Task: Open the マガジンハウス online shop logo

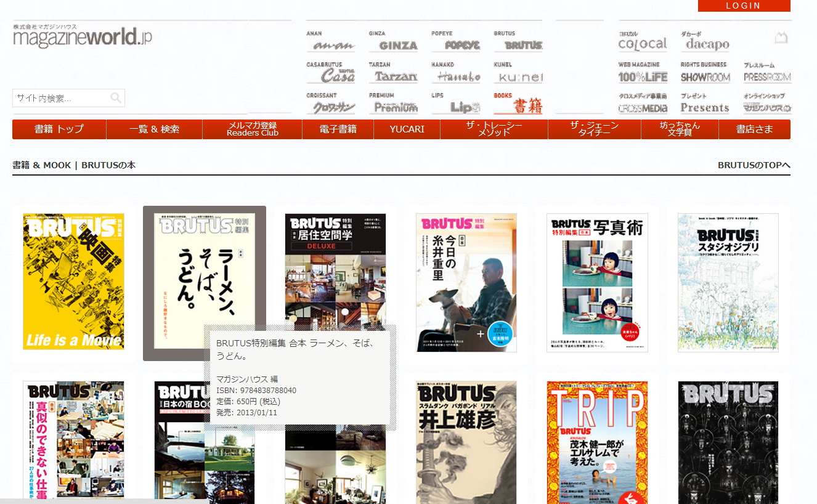Action: (x=767, y=104)
